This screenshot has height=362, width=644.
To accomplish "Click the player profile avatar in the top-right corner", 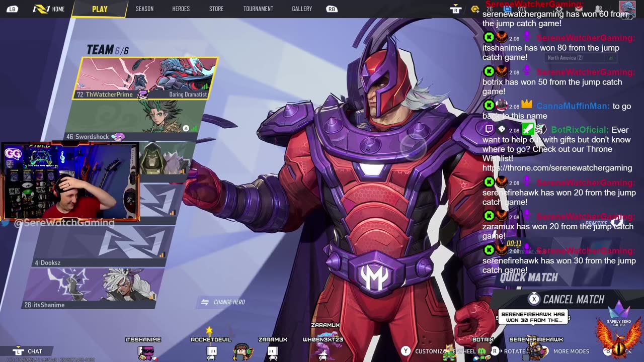I will (627, 9).
